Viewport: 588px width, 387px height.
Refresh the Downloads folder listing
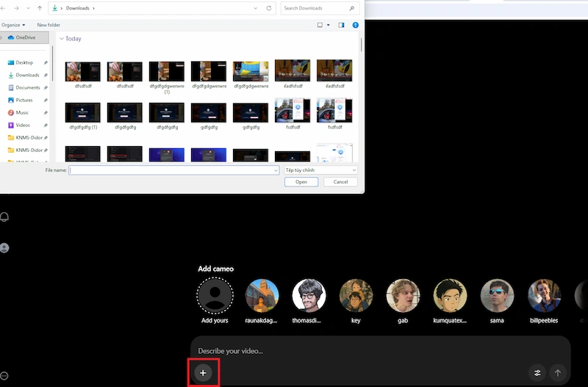coord(269,8)
